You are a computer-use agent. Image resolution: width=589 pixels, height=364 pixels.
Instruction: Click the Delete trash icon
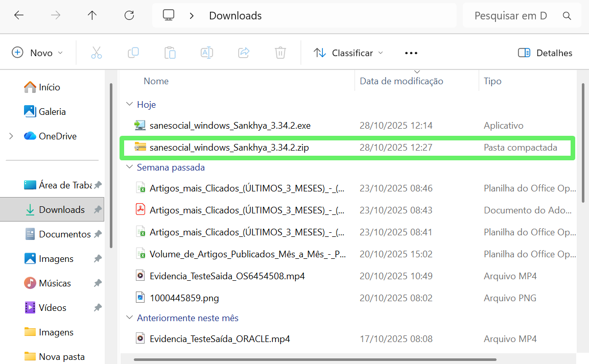[280, 53]
